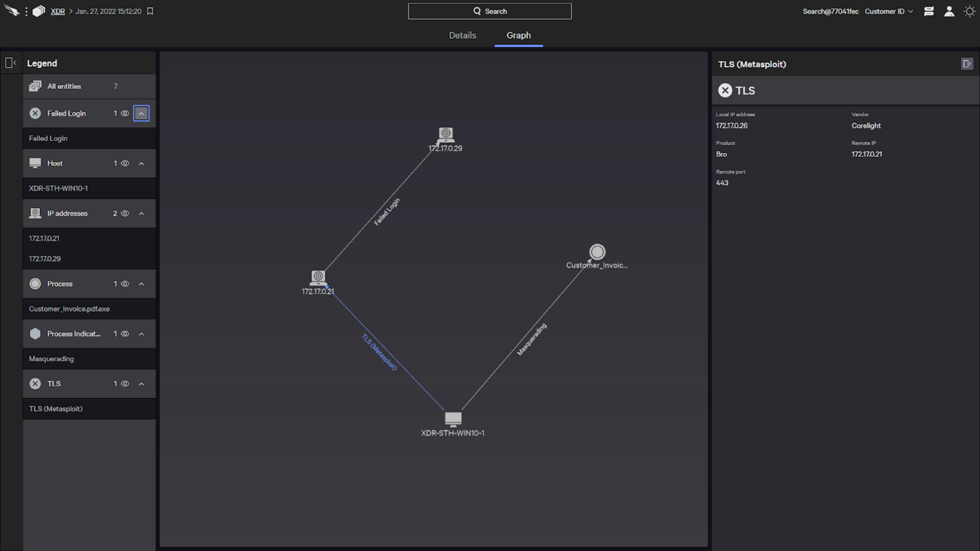Select the 172.17.0.29 node in graph

pyautogui.click(x=445, y=134)
